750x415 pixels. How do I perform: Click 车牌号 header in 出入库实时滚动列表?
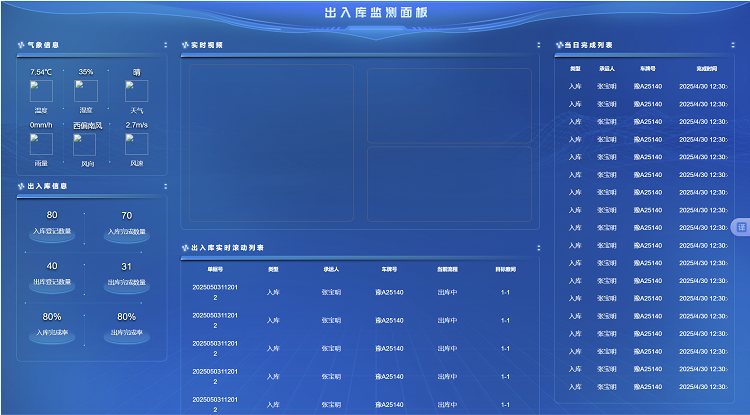[x=389, y=270]
